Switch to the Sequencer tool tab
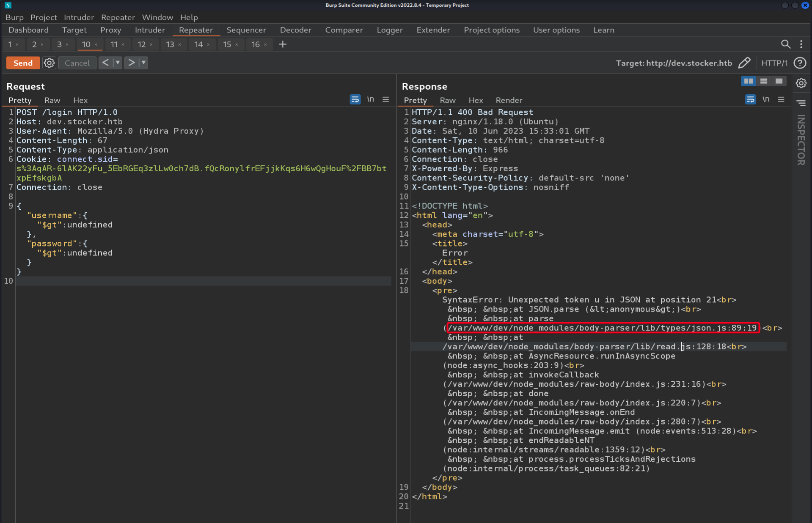Image resolution: width=812 pixels, height=523 pixels. 246,30
